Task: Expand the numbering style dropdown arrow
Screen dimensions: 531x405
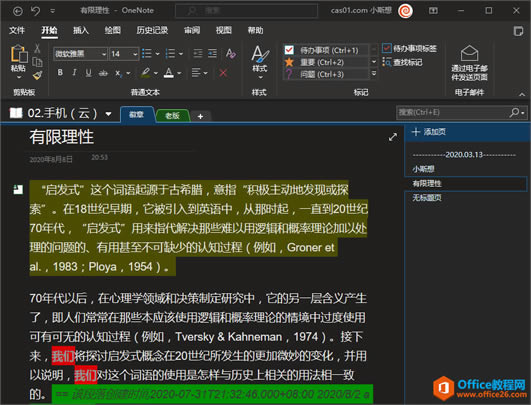Action: pos(181,54)
